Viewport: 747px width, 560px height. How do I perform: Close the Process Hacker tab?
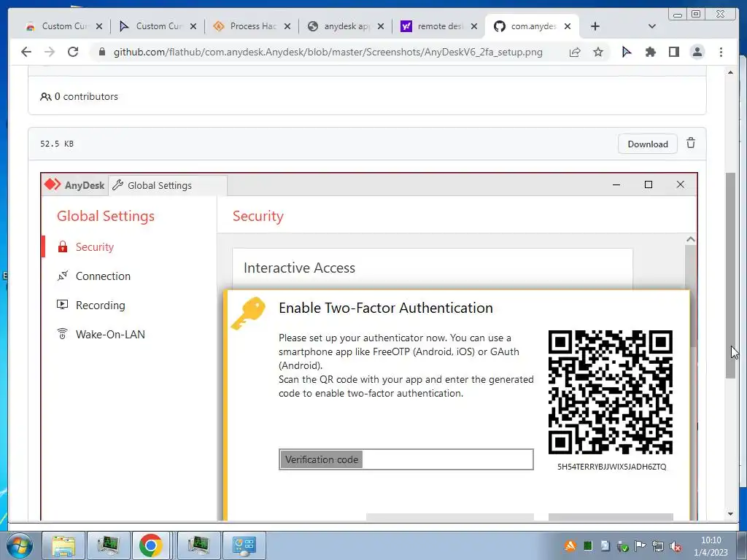[x=287, y=26]
